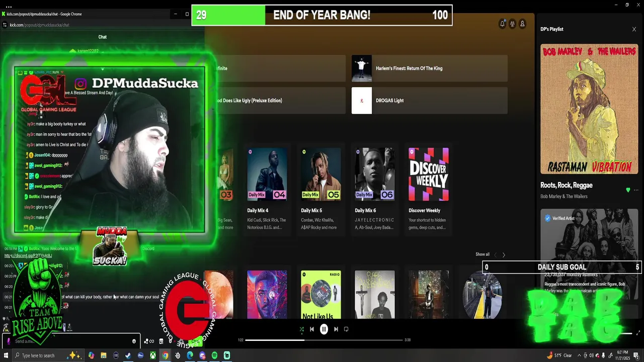Toggle repeat in Spotify player
This screenshot has width=644, height=362.
point(346,329)
